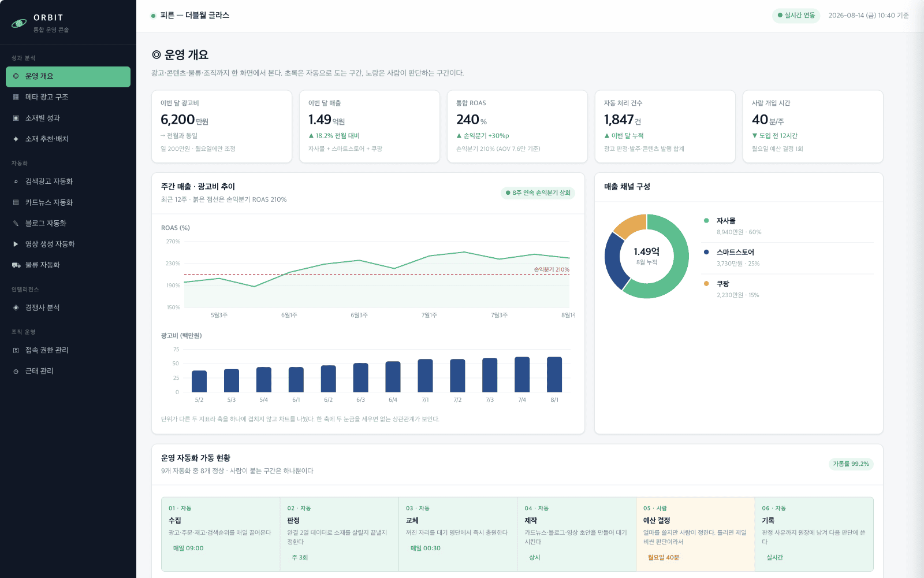Open 근태 관리 clock icon
This screenshot has width=924, height=578.
click(16, 371)
